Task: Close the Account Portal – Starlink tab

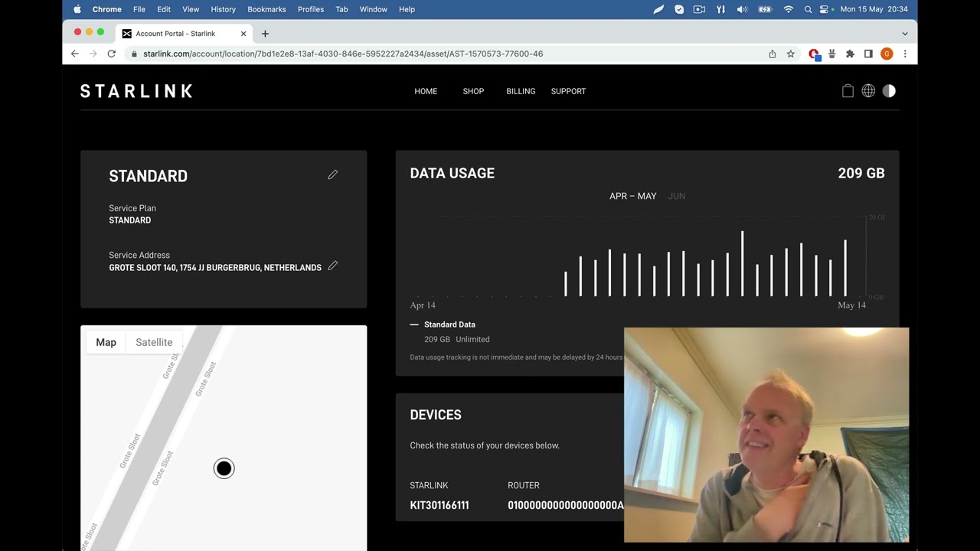Action: (243, 34)
